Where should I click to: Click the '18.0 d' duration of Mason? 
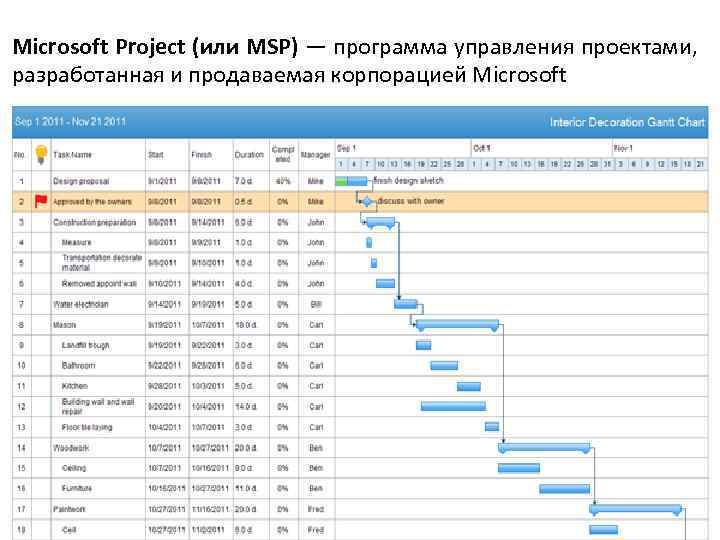[246, 325]
